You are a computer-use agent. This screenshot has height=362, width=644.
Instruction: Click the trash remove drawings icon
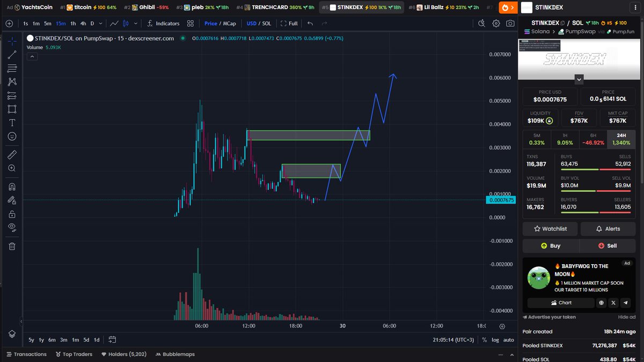[12, 246]
